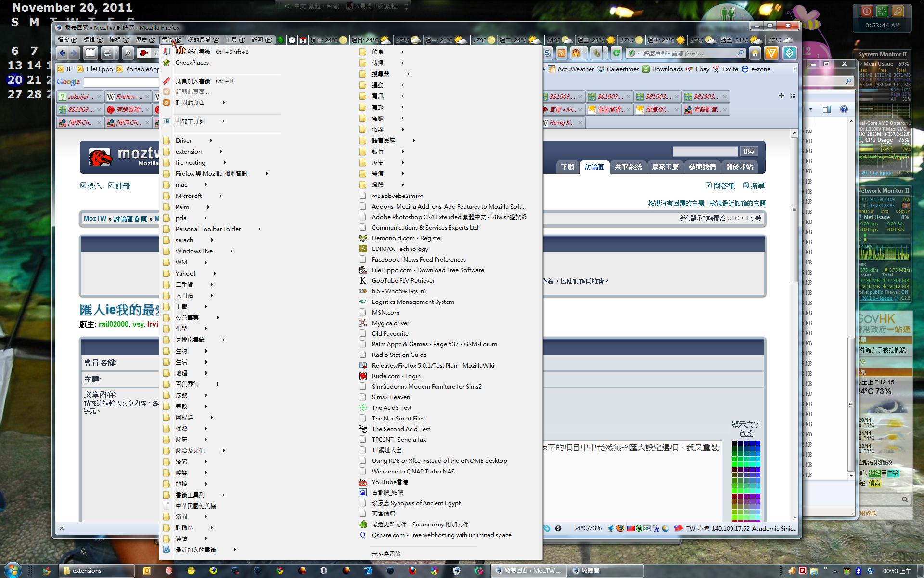Click 共筆系統 site navigation tab
This screenshot has width=924, height=578.
[628, 167]
